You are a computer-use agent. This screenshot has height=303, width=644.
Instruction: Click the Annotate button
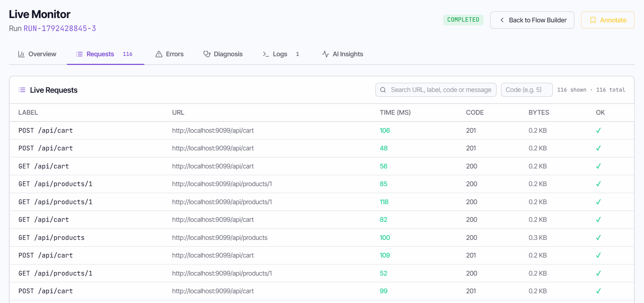(608, 20)
